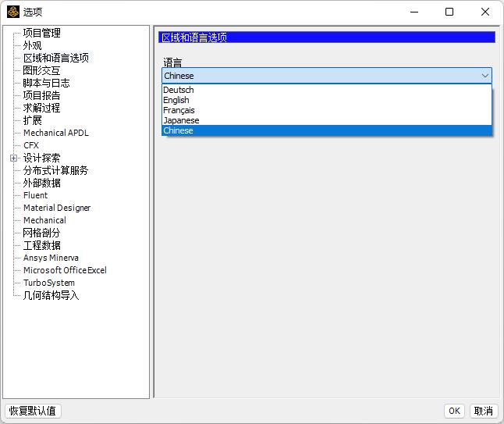The image size is (504, 424).
Task: Select 外观 in the options tree
Action: click(x=32, y=45)
